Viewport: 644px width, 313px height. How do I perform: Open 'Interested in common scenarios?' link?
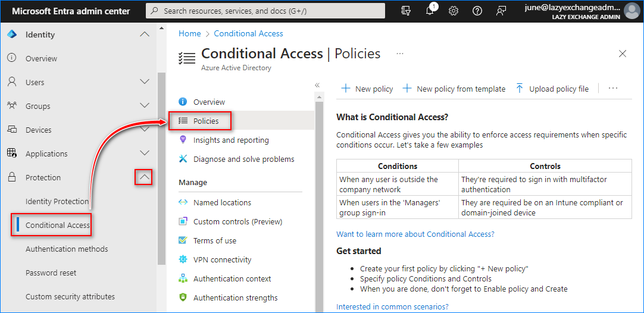(x=392, y=306)
